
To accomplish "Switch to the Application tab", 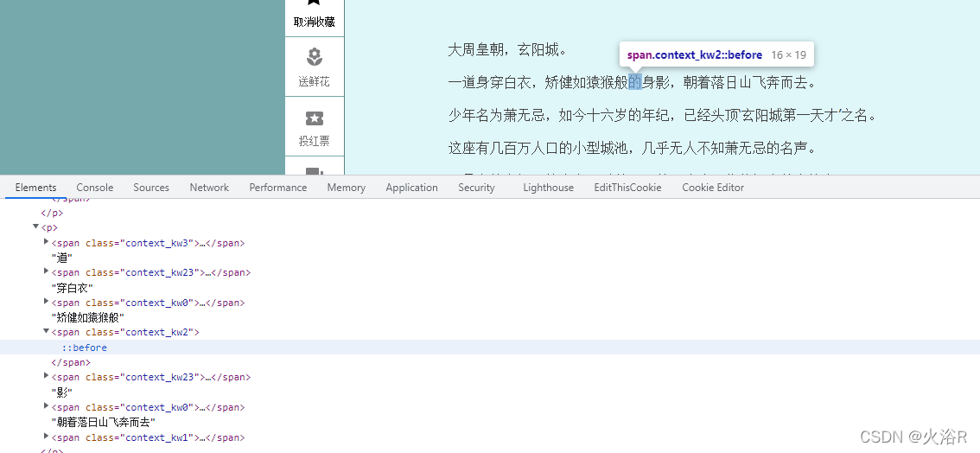I will [412, 188].
